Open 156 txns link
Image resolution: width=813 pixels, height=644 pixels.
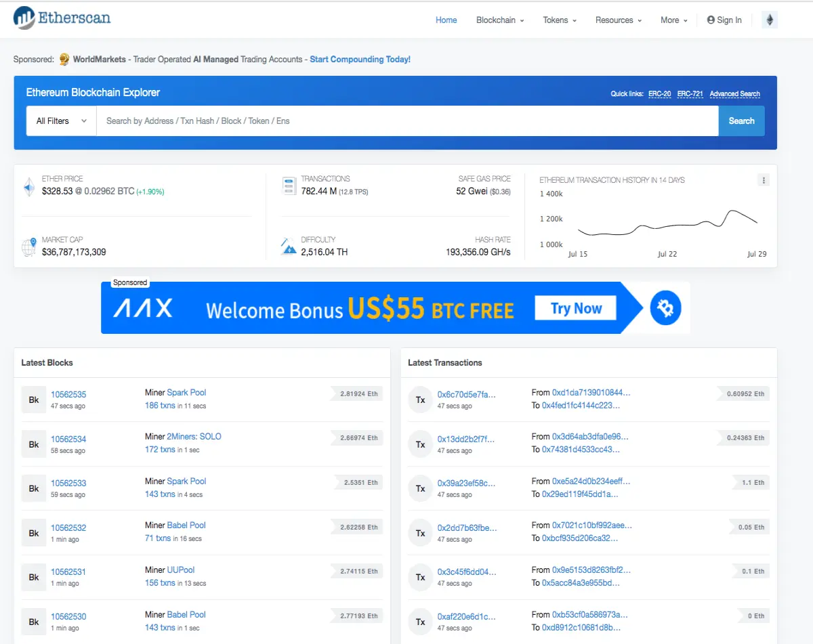pos(160,583)
